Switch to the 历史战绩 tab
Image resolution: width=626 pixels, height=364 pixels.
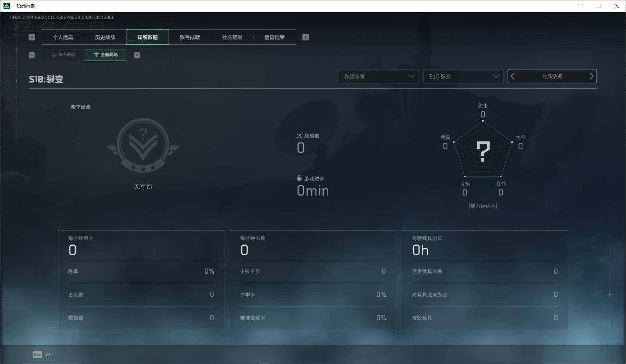point(105,37)
